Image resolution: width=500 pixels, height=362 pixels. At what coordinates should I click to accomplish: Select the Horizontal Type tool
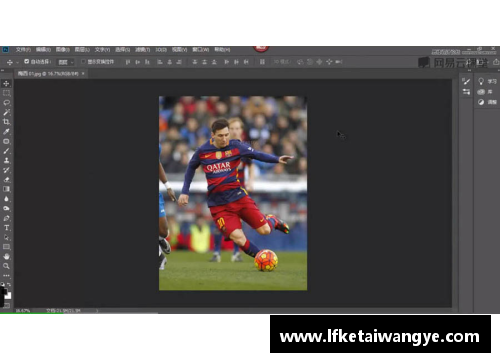(6, 228)
